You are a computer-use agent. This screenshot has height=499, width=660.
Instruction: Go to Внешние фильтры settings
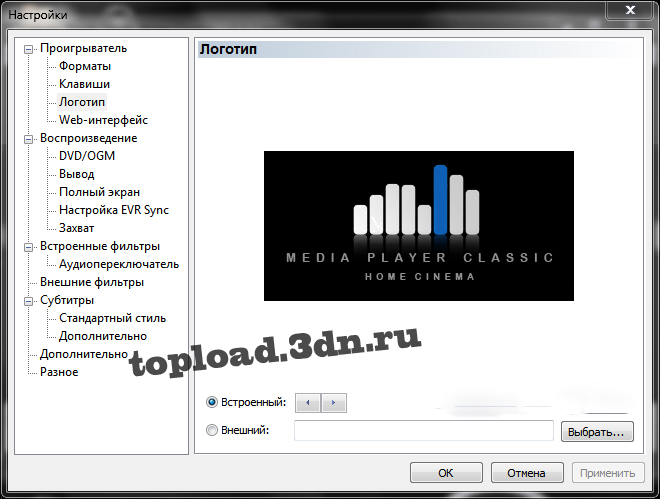coord(91,282)
